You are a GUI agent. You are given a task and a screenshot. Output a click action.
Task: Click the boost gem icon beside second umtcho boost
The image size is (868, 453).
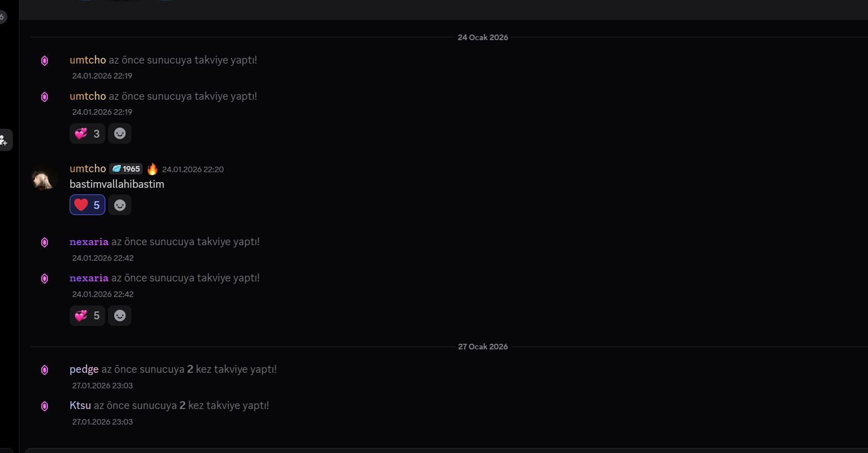(45, 97)
